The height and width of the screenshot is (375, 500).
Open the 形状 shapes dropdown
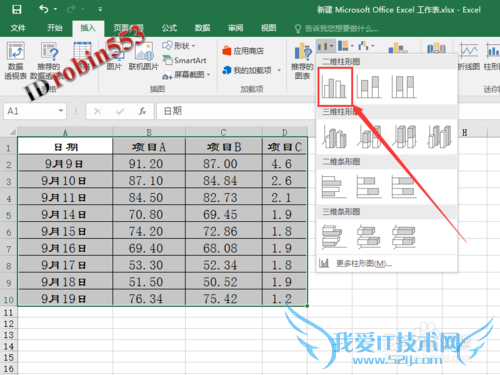pos(179,46)
